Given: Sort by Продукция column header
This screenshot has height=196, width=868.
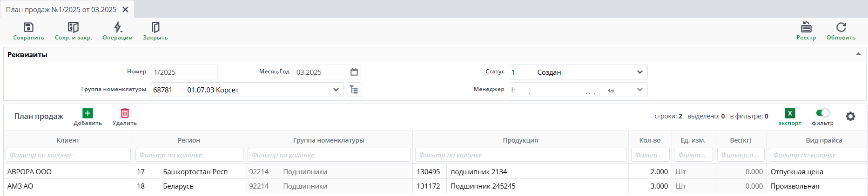Looking at the screenshot, I should click(520, 140).
